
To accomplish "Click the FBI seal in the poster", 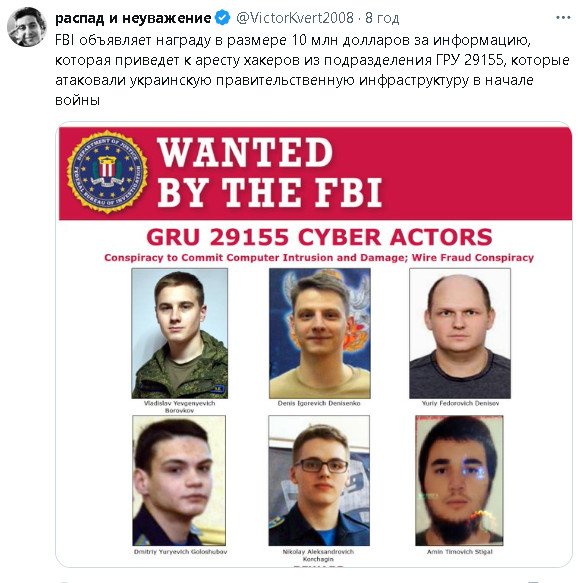I will click(x=107, y=172).
